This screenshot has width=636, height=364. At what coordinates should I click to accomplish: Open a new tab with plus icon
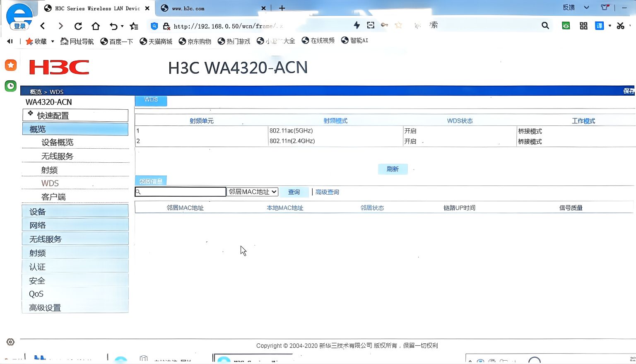282,8
